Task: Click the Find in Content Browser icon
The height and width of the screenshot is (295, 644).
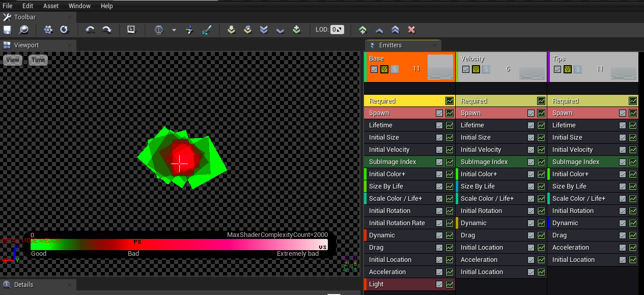Action: (x=23, y=30)
